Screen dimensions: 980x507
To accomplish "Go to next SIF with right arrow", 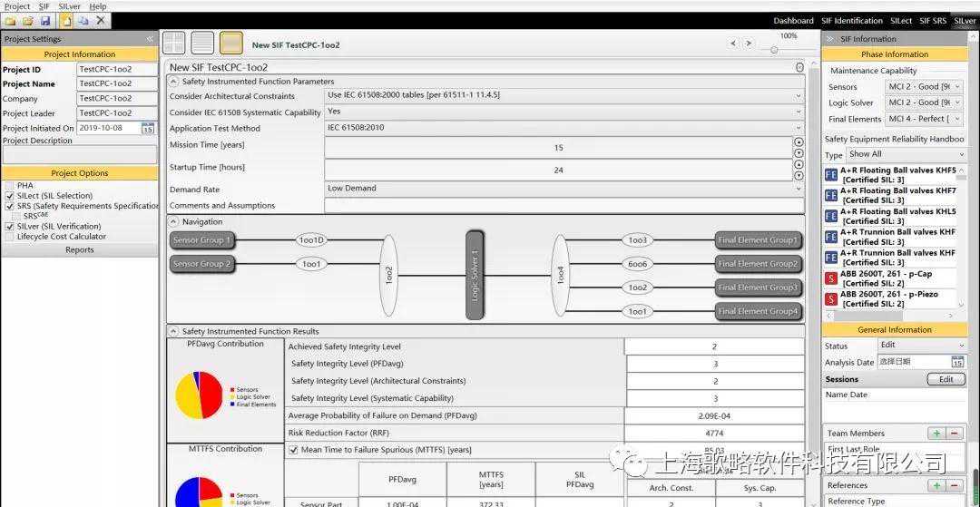I will tap(749, 44).
